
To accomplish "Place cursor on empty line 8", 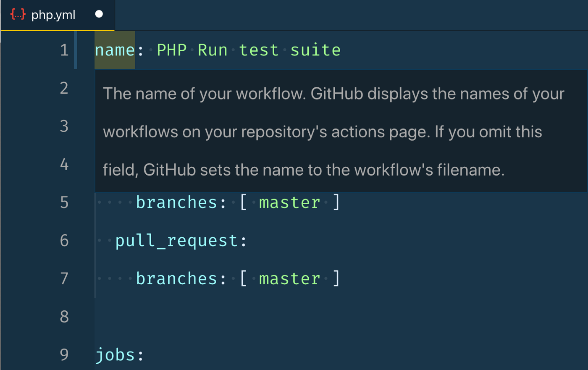I will (x=294, y=317).
